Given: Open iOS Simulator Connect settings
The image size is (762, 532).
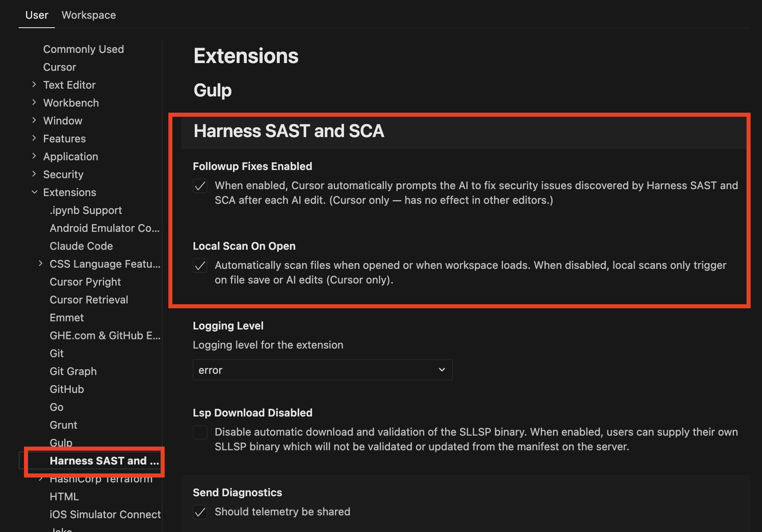Looking at the screenshot, I should 105,515.
